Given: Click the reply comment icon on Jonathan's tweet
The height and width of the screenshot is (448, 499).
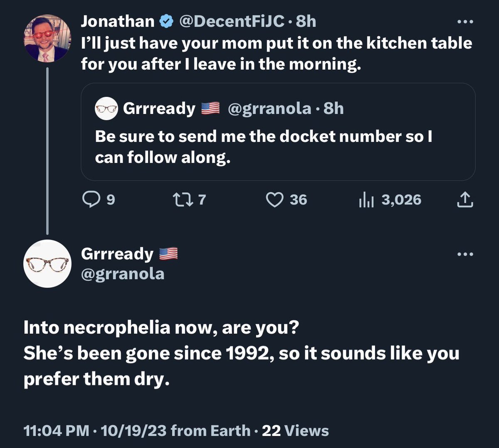Looking at the screenshot, I should click(90, 200).
